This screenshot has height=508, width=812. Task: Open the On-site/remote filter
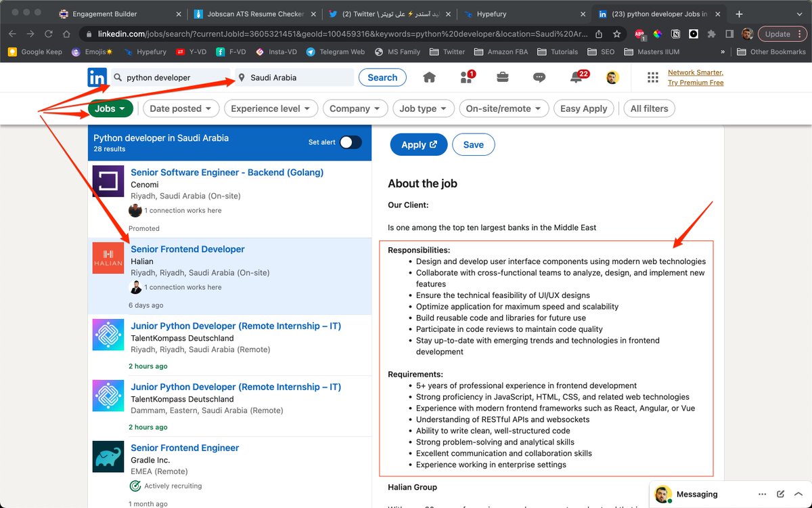504,108
